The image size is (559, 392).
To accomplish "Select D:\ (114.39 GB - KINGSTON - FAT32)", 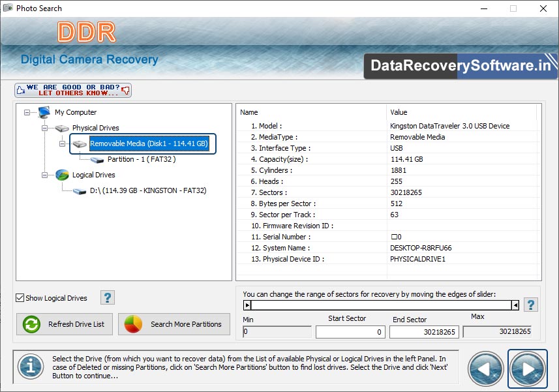I will (x=148, y=190).
